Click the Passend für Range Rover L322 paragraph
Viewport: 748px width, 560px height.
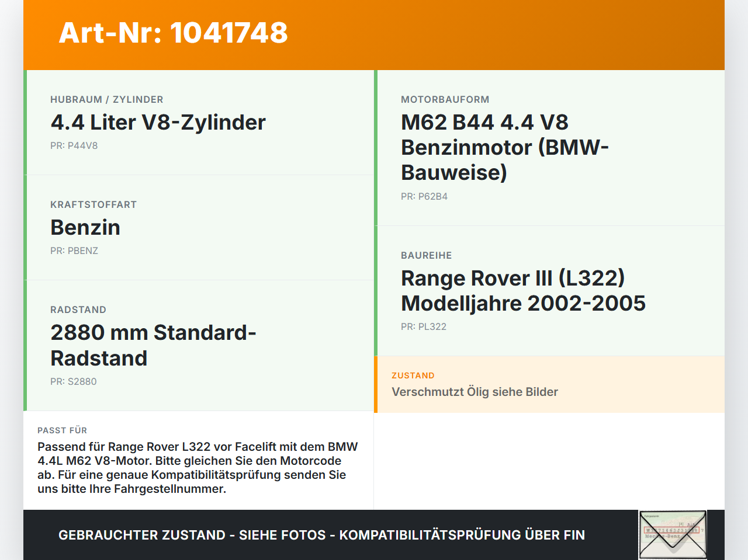click(x=198, y=468)
